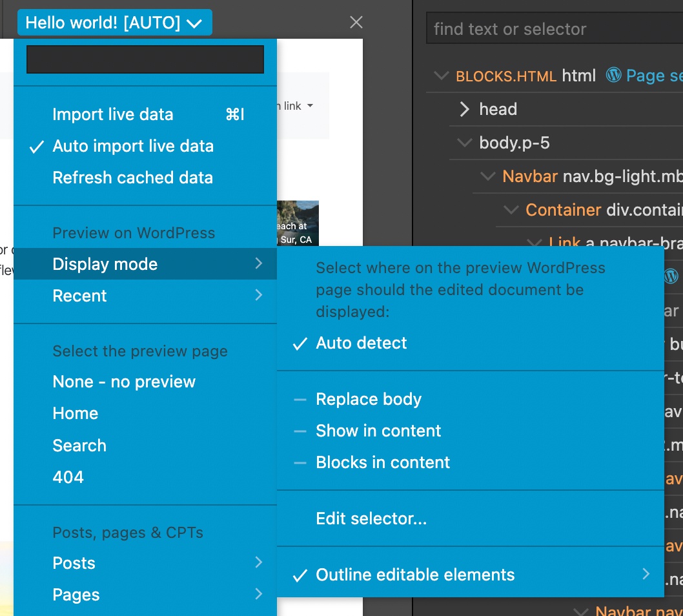Collapse the Container div node
This screenshot has height=616, width=683.
pos(511,210)
